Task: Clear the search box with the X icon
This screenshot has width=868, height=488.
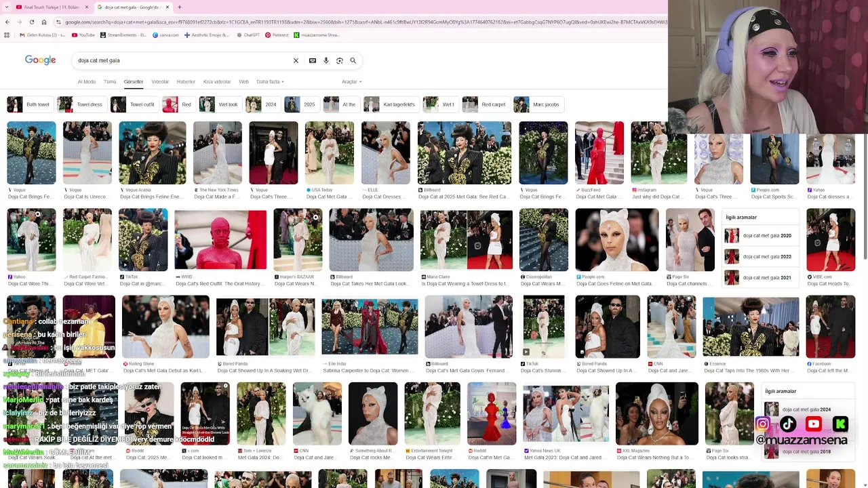Action: coord(296,60)
